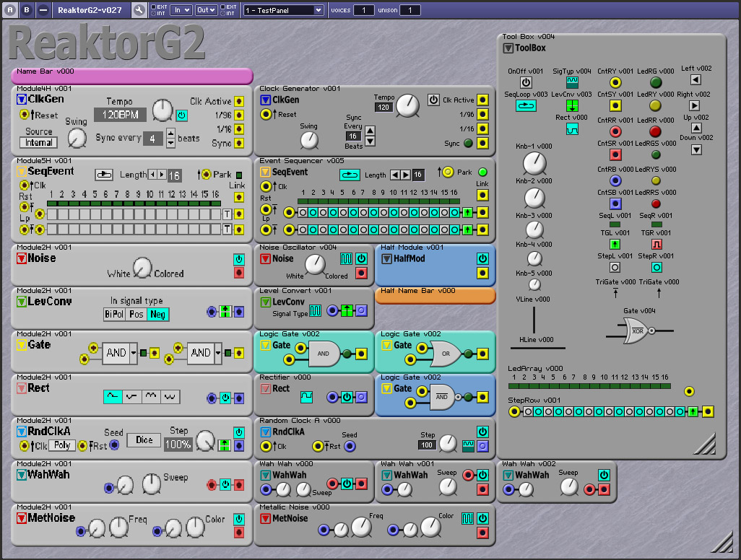Screen dimensions: 741x560
Task: Switch to panel set A
Action: (10, 10)
